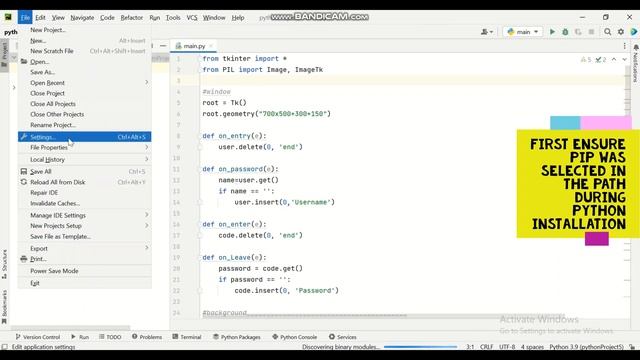Open the Project tool window sidebar button
The height and width of the screenshot is (360, 640).
coord(4,55)
